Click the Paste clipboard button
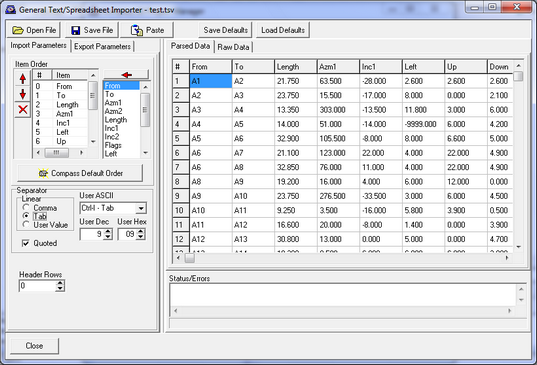 [147, 30]
